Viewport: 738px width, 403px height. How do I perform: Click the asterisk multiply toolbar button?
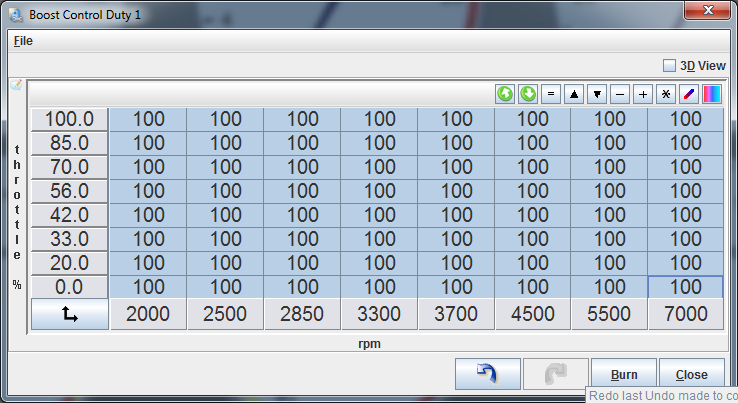[x=666, y=94]
